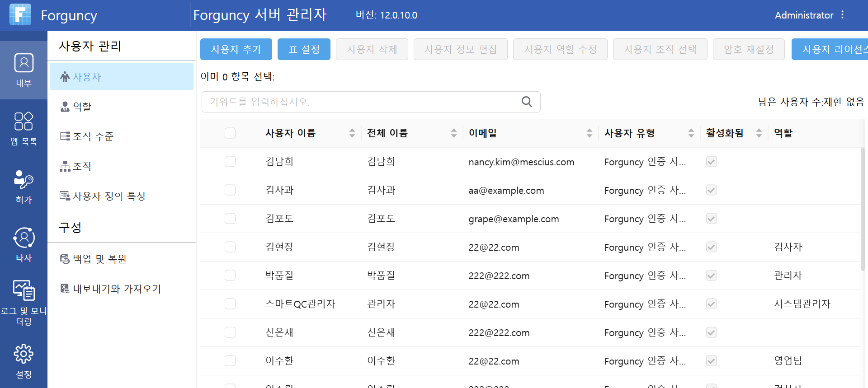
Task: Sort by 전체 이름 column arrows
Action: [454, 133]
